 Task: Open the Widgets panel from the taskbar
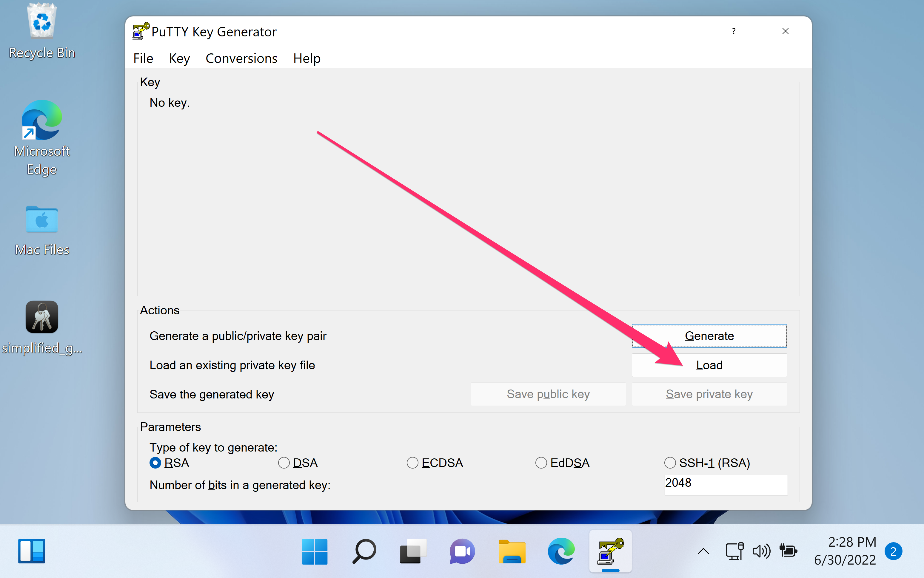(32, 551)
